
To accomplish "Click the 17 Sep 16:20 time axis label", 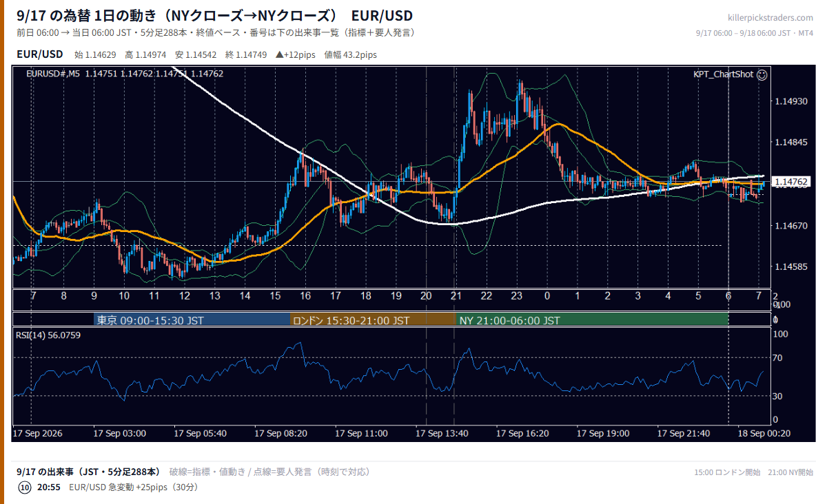I will 523,434.
